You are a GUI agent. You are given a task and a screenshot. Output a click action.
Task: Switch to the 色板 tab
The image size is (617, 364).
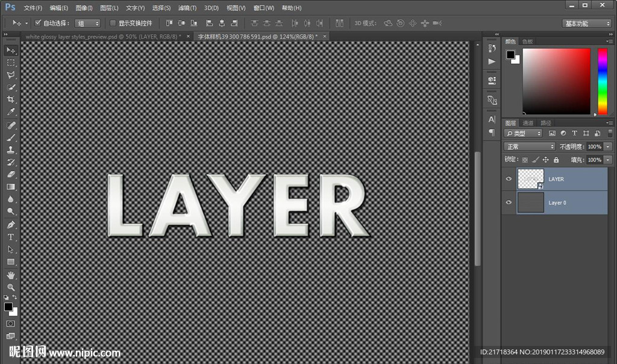click(x=527, y=42)
